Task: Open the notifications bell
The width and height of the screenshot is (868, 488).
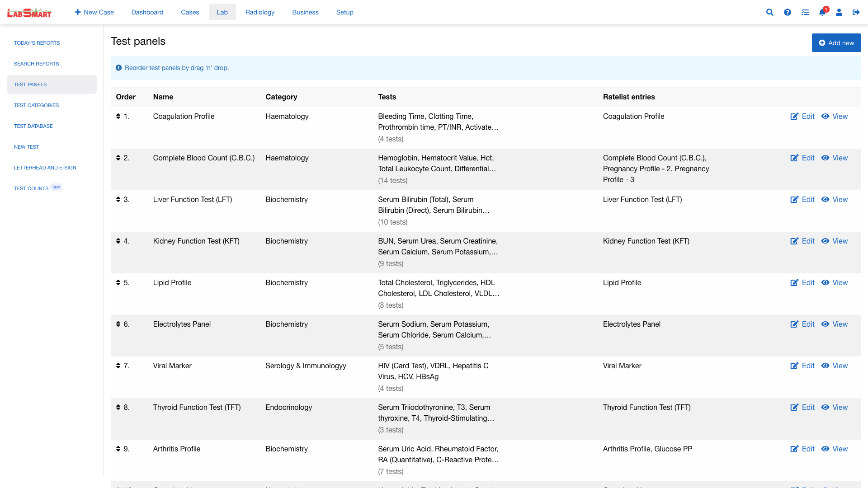Action: (x=822, y=12)
